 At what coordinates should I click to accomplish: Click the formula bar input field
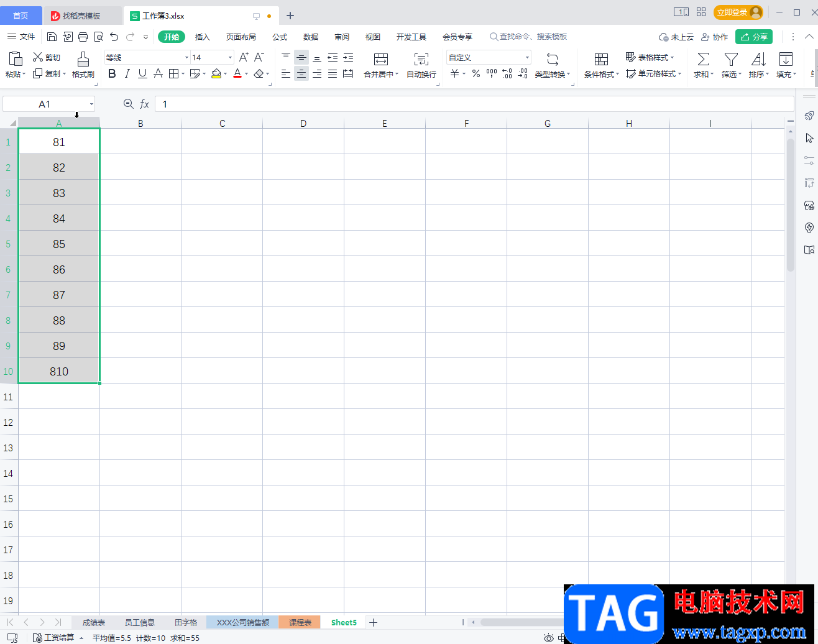click(474, 104)
